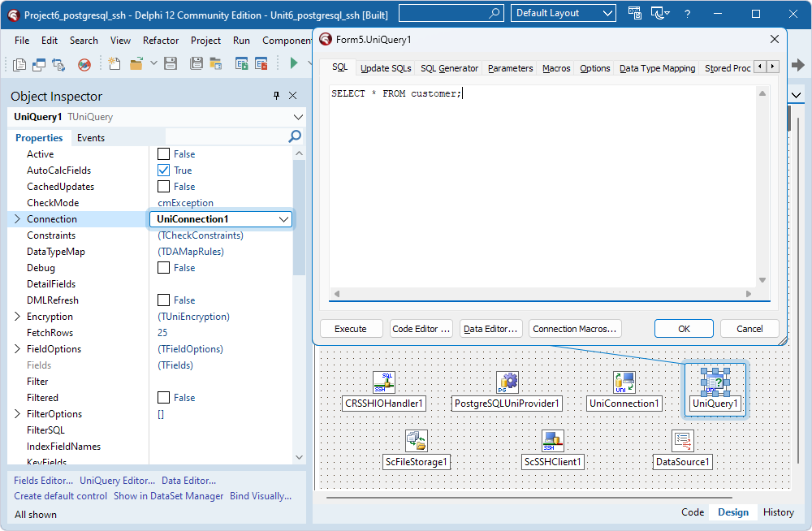Click the DataSource1 component icon
The width and height of the screenshot is (812, 531).
click(x=682, y=441)
